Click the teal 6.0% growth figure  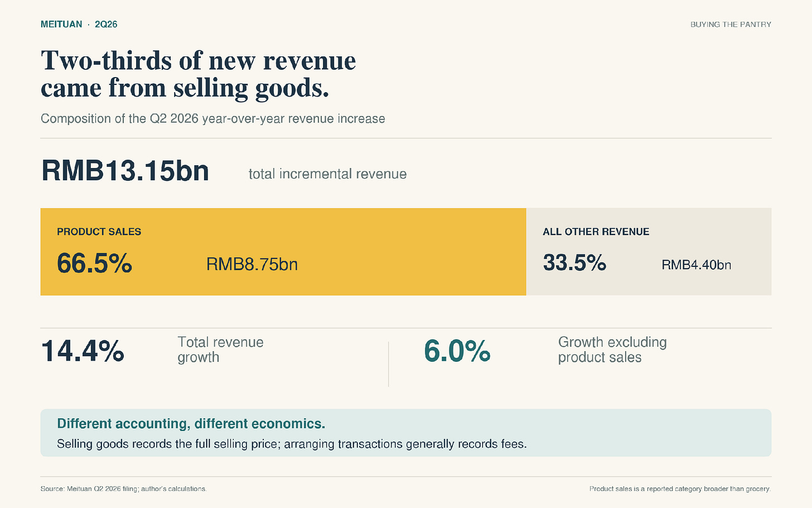pyautogui.click(x=457, y=351)
